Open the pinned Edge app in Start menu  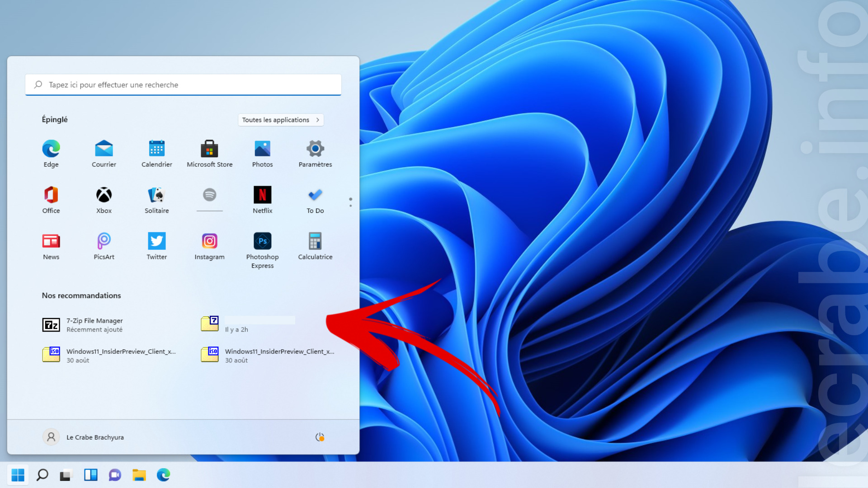pos(51,154)
